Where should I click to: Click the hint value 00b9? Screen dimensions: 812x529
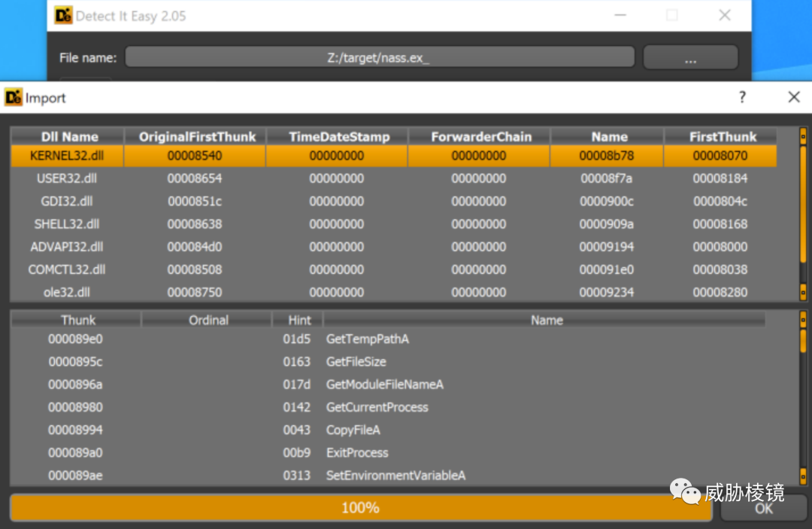297,453
